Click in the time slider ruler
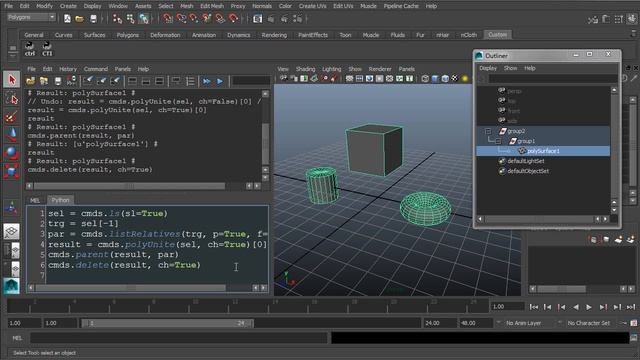Viewport: 640px width, 360px height. coord(248,306)
